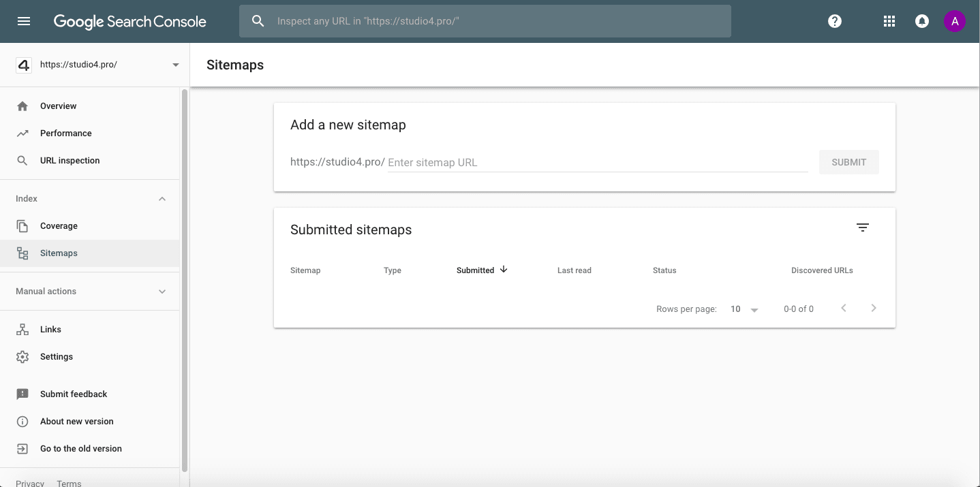
Task: Click the Terms link
Action: coord(69,483)
